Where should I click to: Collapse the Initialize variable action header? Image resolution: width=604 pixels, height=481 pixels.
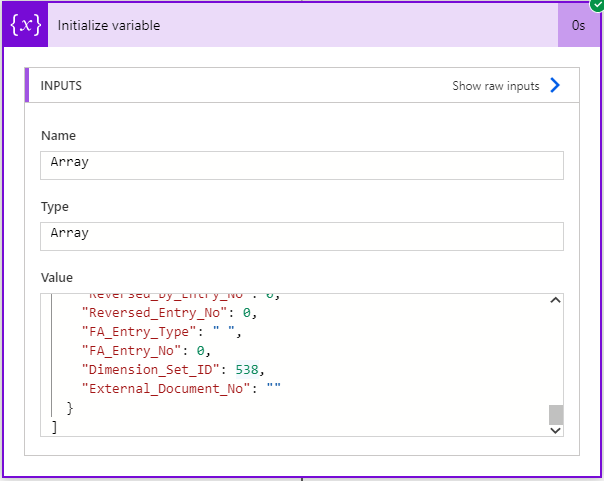[x=300, y=25]
